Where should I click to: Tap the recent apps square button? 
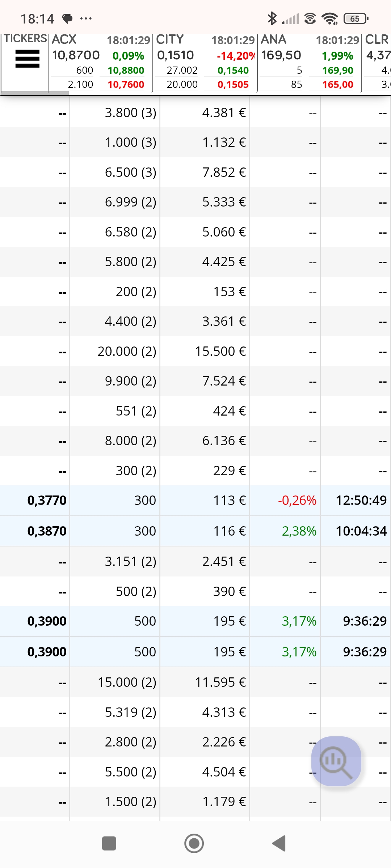click(109, 843)
